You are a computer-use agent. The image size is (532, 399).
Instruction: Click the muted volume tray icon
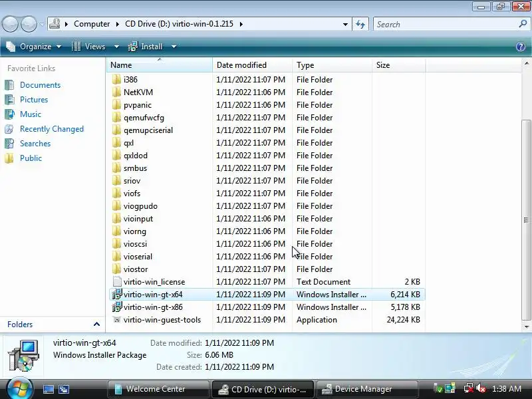481,388
